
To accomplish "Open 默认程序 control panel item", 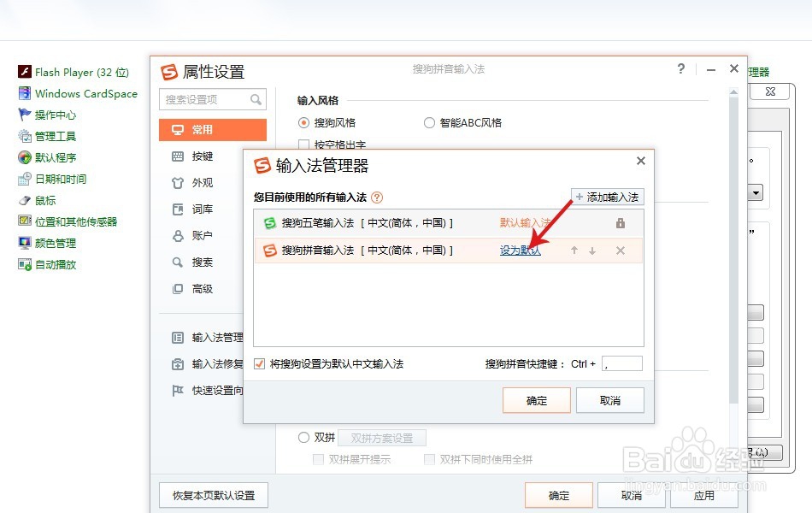I will pos(47,157).
